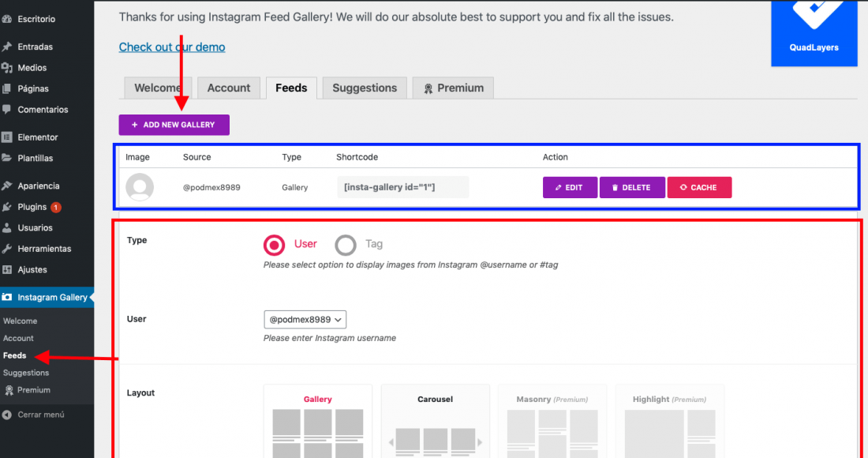Follow the Check out our demo link

(172, 47)
